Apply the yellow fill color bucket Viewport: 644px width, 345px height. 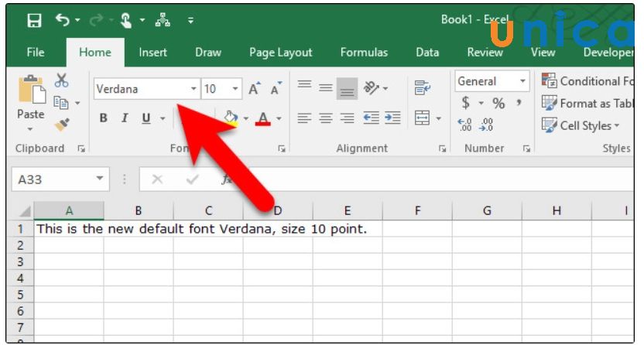[231, 118]
